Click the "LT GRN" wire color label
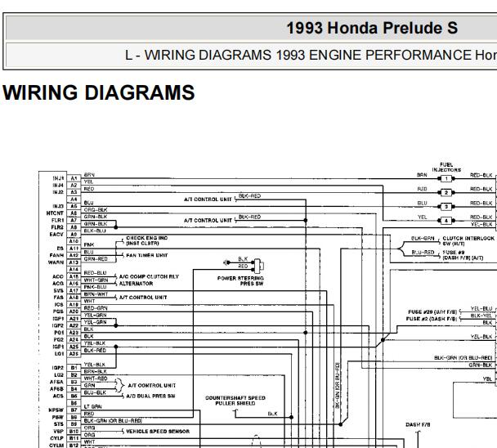 (93, 406)
